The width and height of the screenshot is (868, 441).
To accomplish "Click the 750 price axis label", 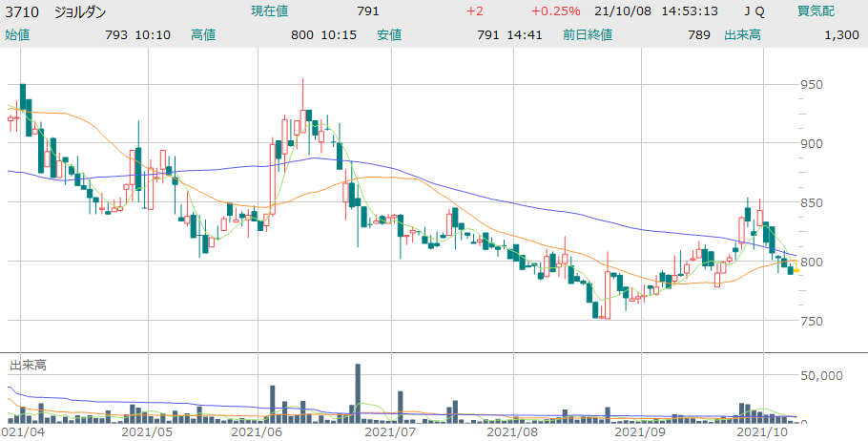I will 812,321.
